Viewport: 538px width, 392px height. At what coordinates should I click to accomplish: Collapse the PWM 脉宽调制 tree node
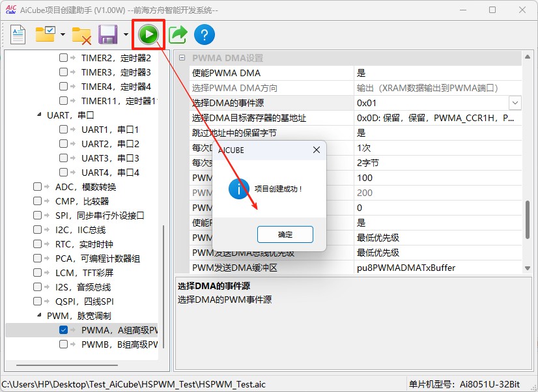pyautogui.click(x=39, y=315)
